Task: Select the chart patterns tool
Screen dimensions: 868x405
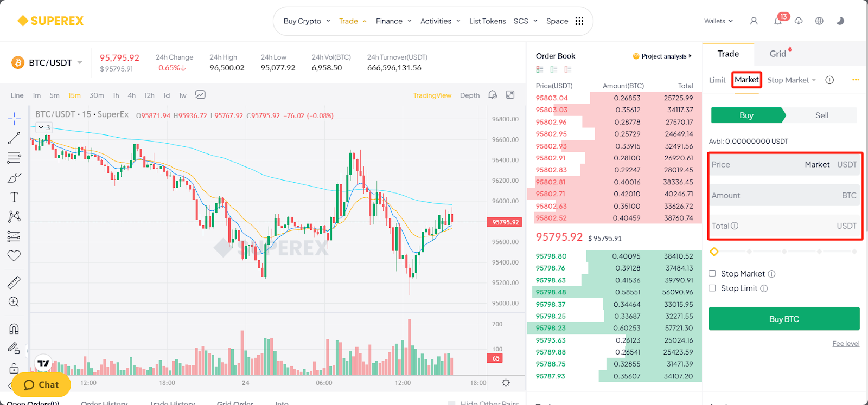Action: pyautogui.click(x=14, y=217)
